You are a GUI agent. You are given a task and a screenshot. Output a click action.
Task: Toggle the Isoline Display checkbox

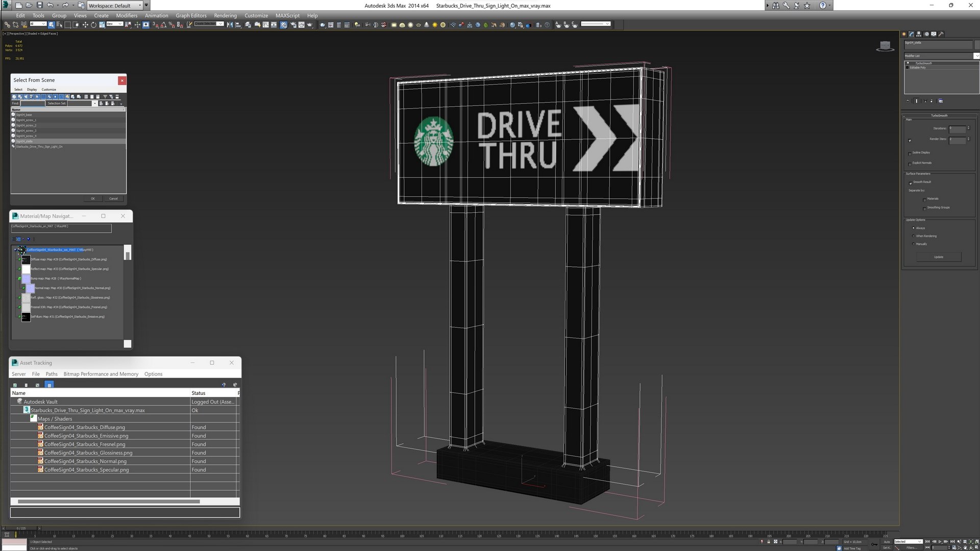(910, 154)
